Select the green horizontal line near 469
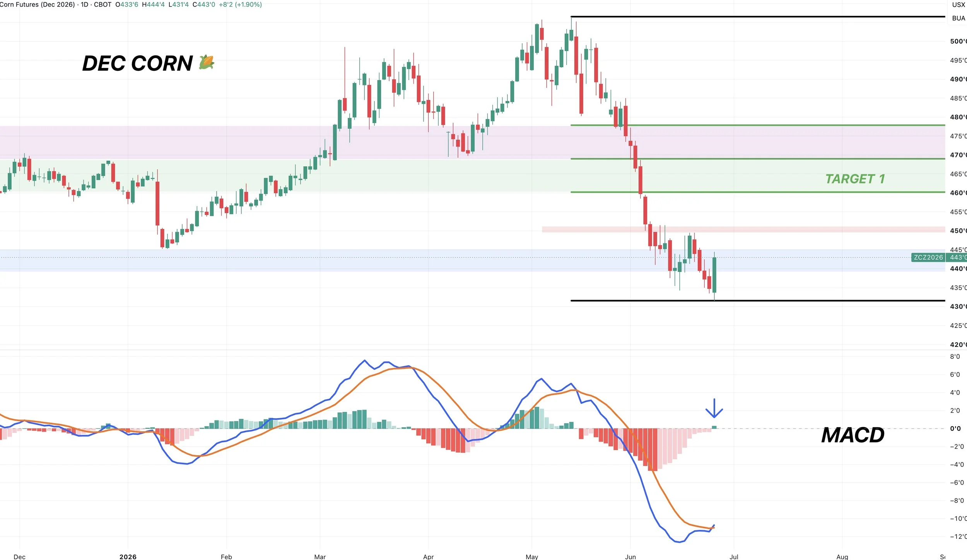The image size is (967, 560). coord(758,159)
